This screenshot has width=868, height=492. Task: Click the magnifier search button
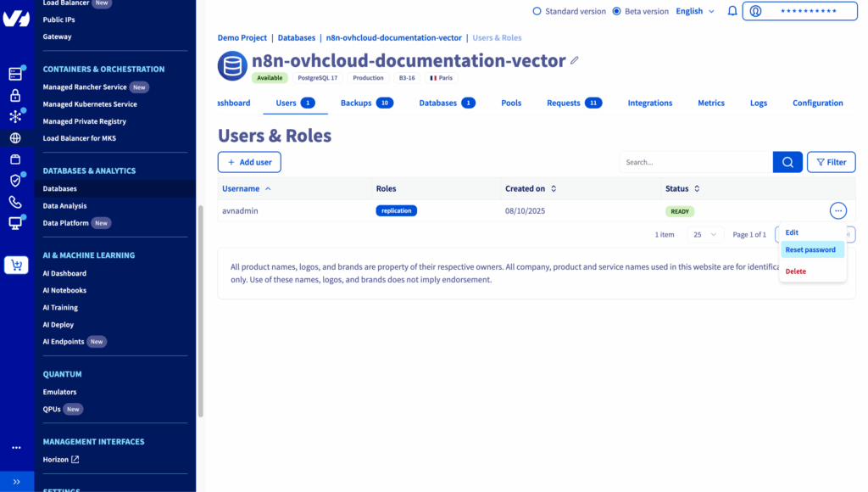tap(787, 162)
